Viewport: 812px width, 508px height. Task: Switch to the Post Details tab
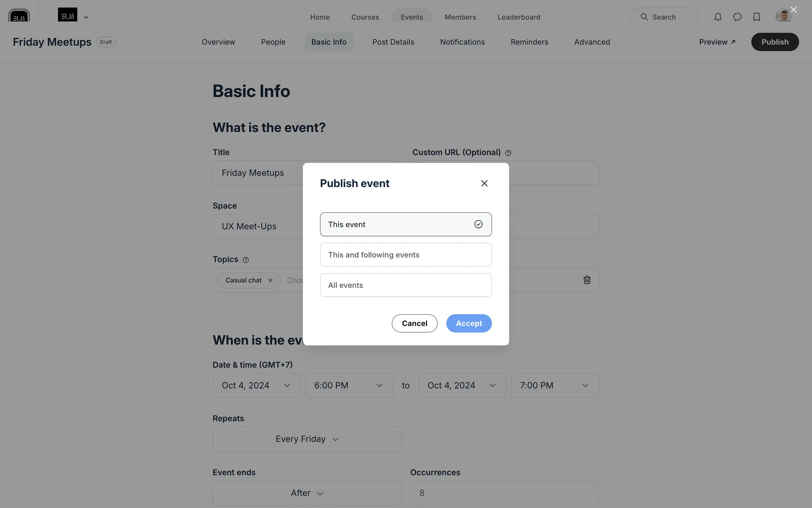[393, 42]
